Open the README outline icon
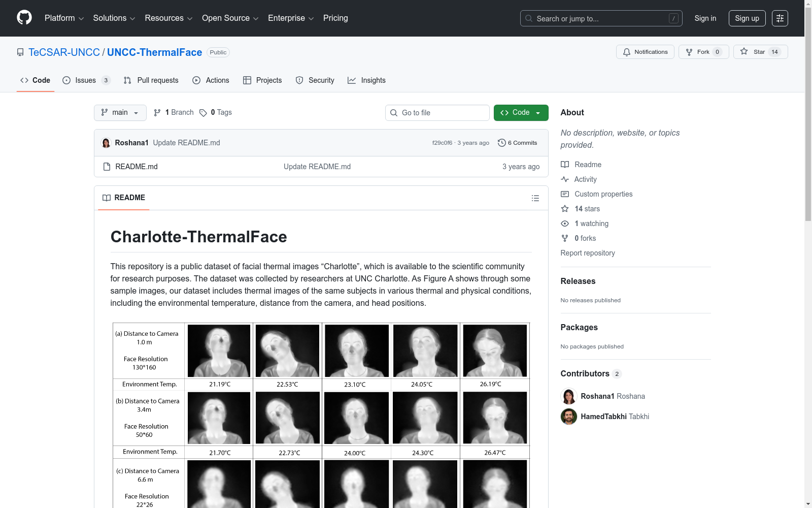This screenshot has width=812, height=508. (x=535, y=198)
